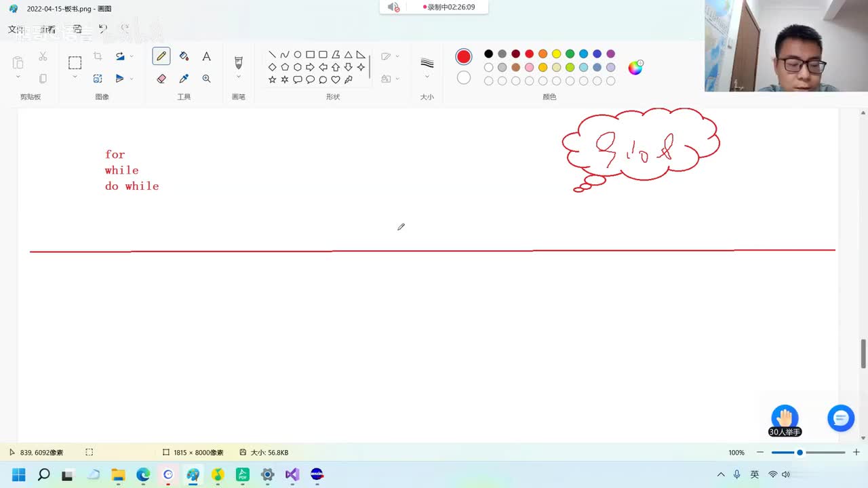
Task: Click the line size thickness icon
Action: click(x=427, y=63)
